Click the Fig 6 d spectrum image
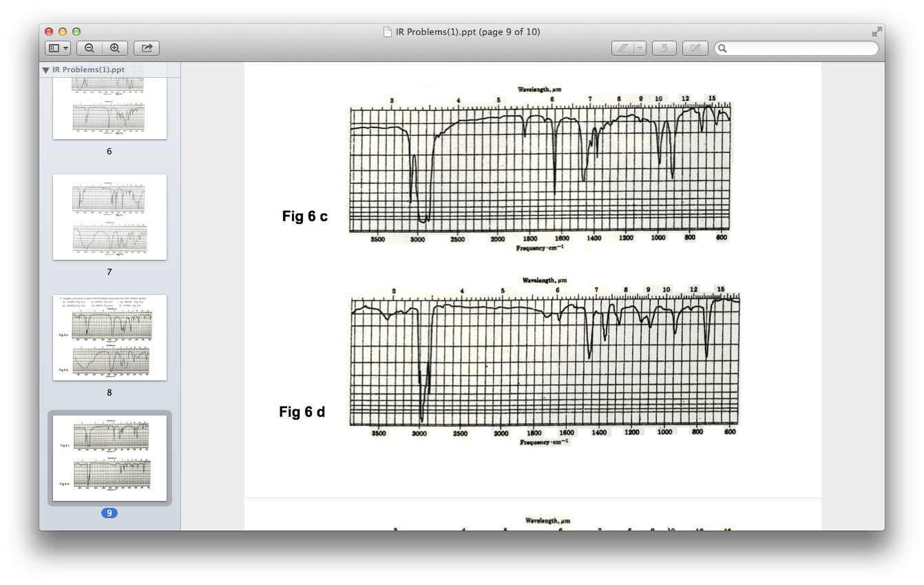 (544, 358)
